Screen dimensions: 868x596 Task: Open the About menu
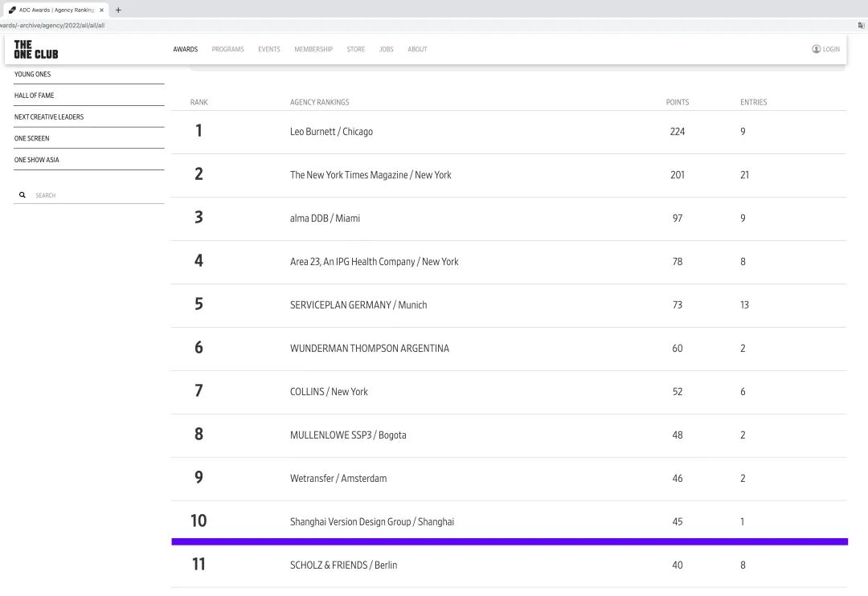click(417, 49)
